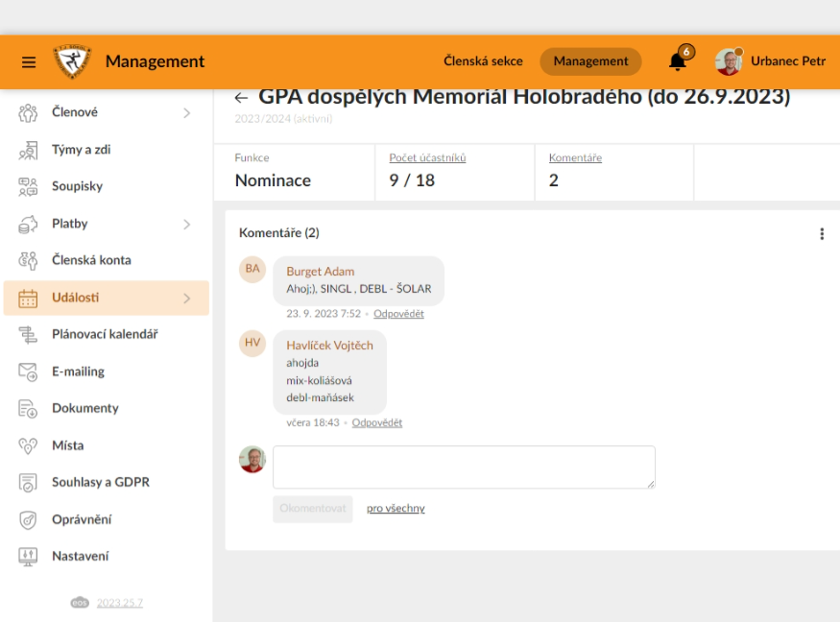Switch to Členská sekce tab
840x622 pixels.
coord(483,61)
